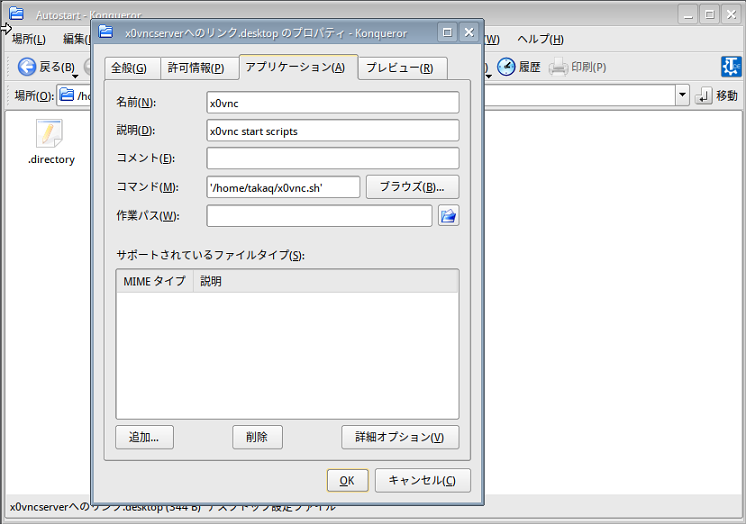Open the ヘルプ(H) menu in Konqueror

(540, 39)
